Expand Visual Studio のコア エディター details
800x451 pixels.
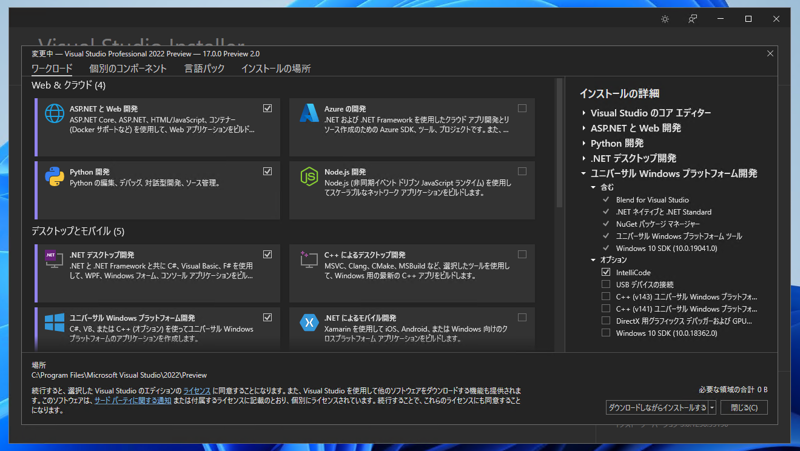click(584, 113)
